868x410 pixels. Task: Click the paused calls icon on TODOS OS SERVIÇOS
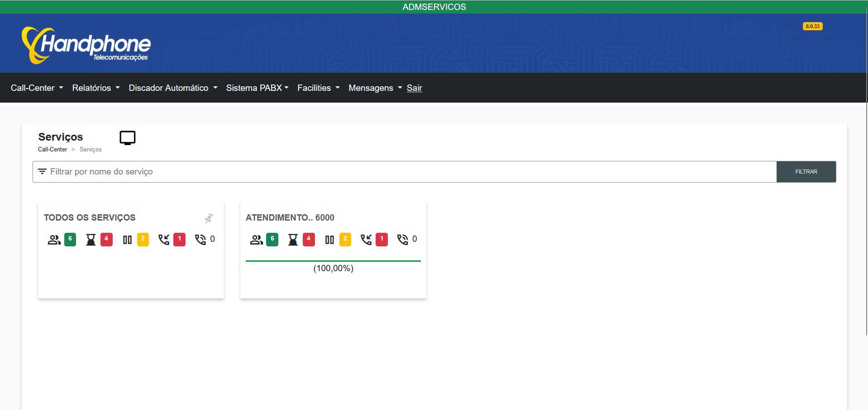[127, 240]
